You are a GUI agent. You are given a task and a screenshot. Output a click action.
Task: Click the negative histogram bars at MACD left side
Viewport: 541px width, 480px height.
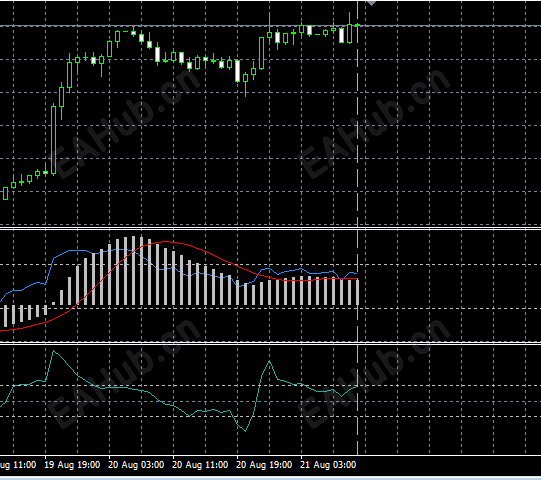coord(26,315)
